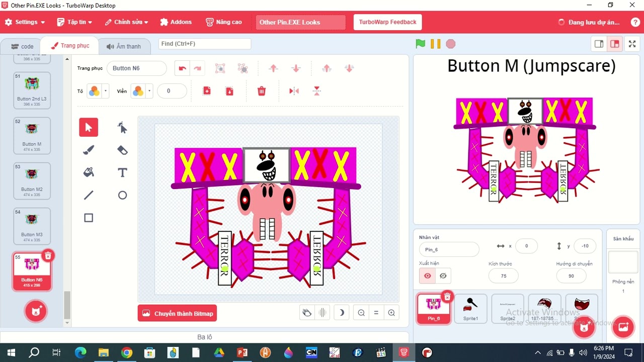Pick the Fill bucket tool
Screen dimensions: 644x362
[89, 172]
